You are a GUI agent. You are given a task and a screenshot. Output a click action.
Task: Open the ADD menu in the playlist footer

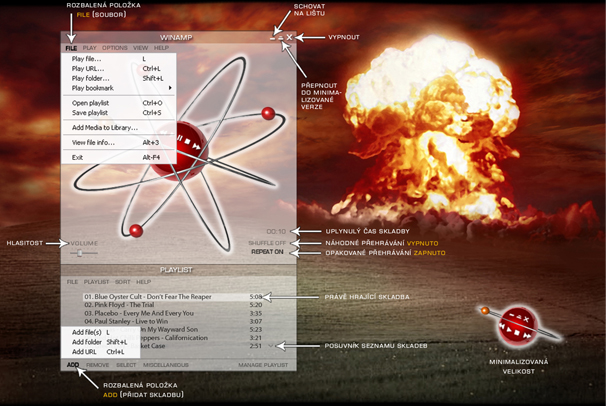tap(73, 365)
